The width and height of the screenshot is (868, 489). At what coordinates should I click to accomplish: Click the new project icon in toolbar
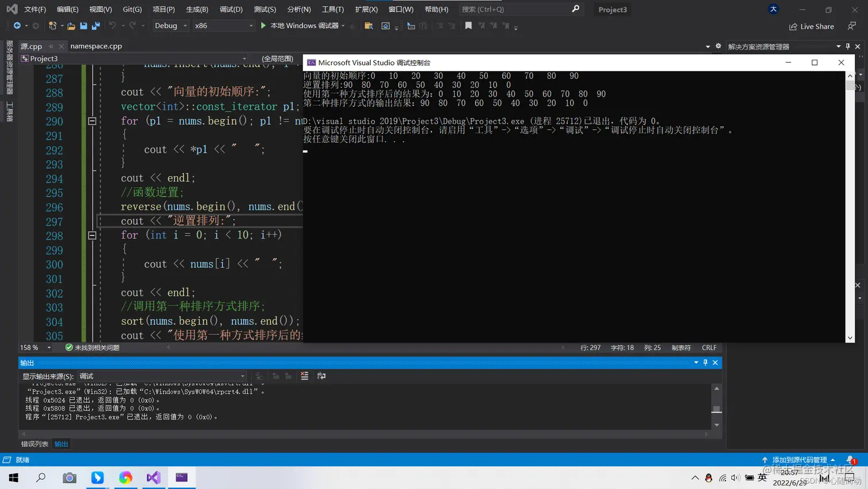(x=52, y=26)
